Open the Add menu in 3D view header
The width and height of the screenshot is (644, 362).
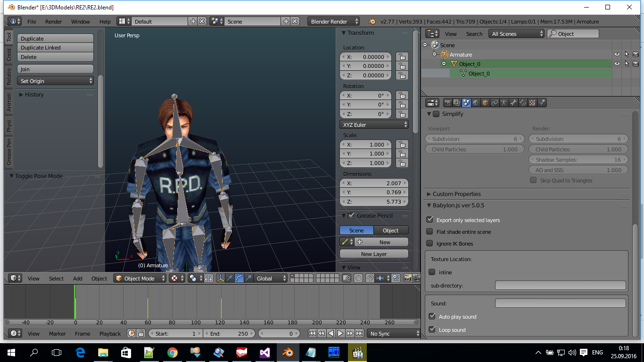click(78, 279)
